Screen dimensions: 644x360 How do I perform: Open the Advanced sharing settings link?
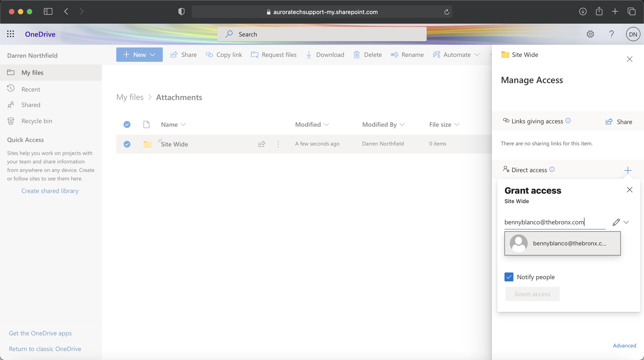[624, 345]
